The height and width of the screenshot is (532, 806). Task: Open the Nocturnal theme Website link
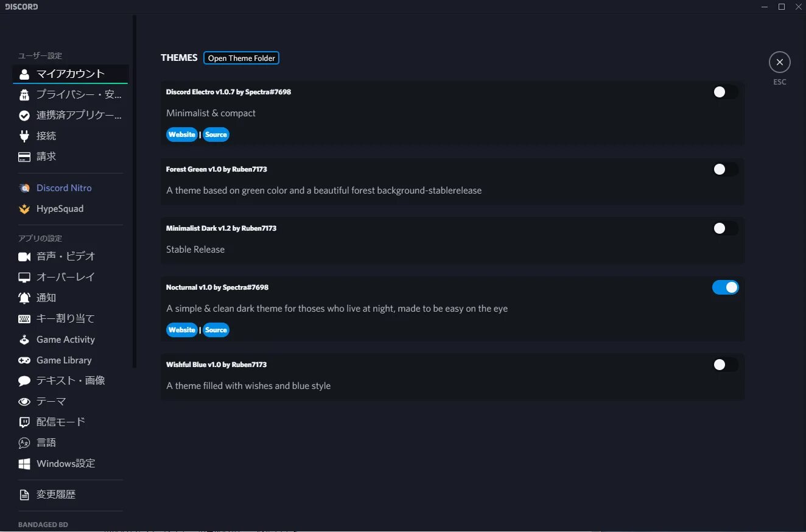click(x=182, y=330)
